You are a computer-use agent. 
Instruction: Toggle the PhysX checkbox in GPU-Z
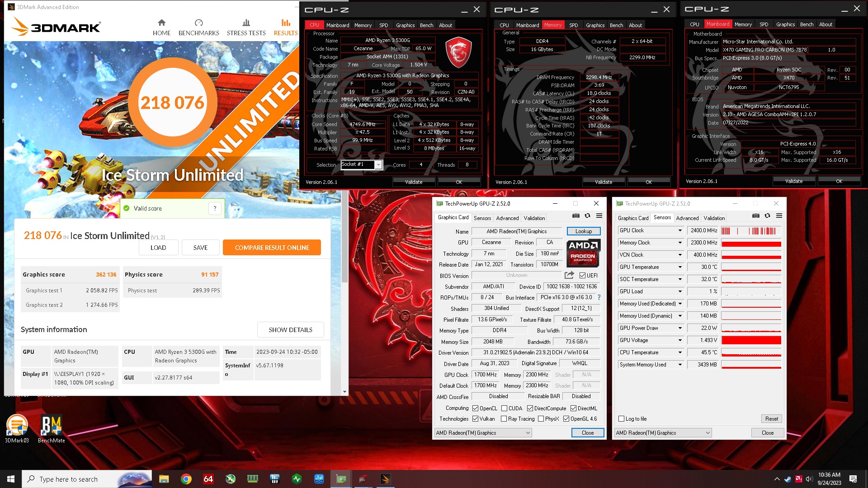(541, 419)
